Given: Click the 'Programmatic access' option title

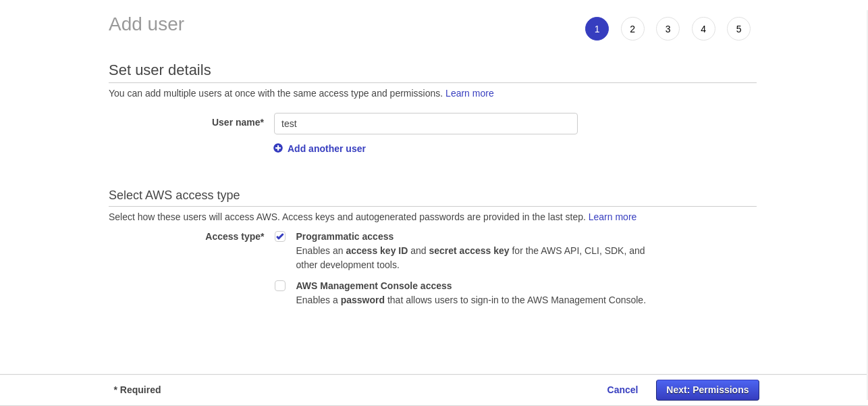Looking at the screenshot, I should [344, 236].
